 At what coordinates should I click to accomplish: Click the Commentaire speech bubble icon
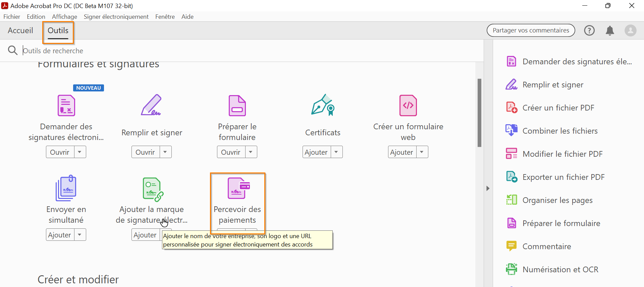click(512, 246)
